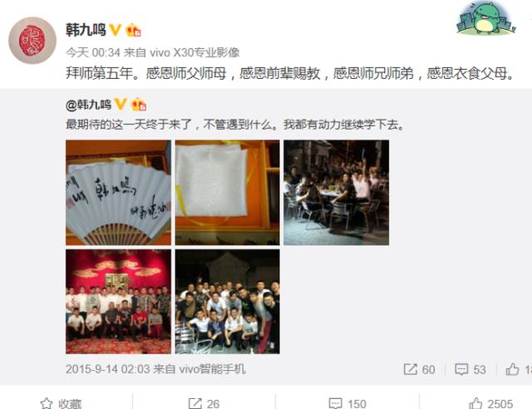Image resolution: width=532 pixels, height=409 pixels.
Task: View the folding fan photo thumbnail
Action: pos(118,193)
